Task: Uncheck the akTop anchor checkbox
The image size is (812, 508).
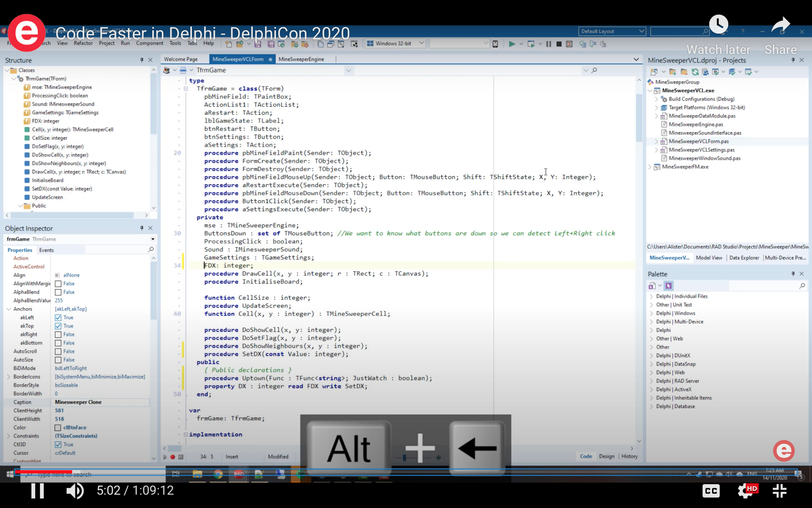Action: pos(58,326)
